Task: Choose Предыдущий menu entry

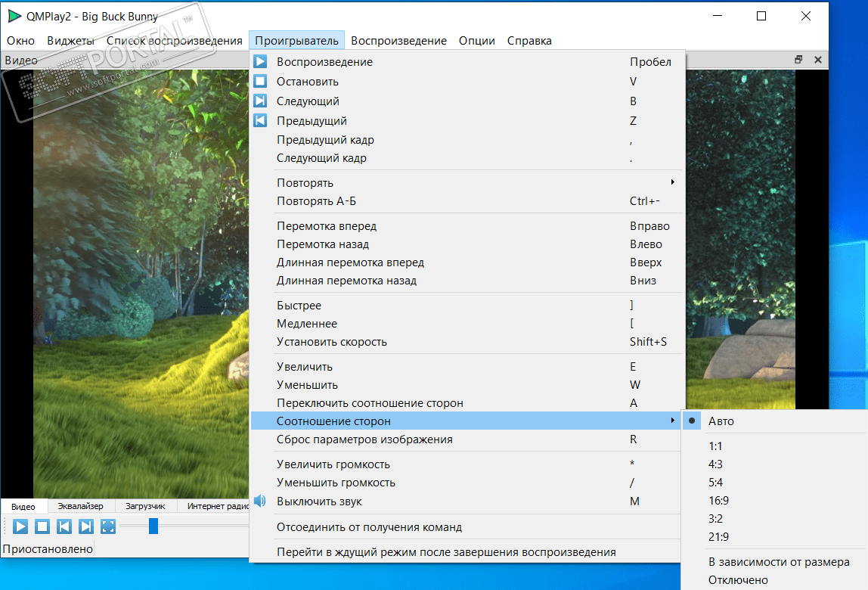Action: (466, 120)
